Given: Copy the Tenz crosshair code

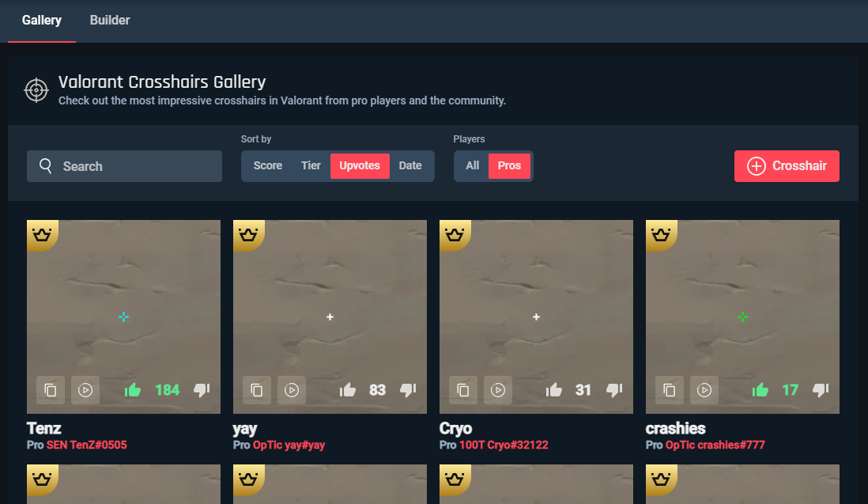Looking at the screenshot, I should (x=51, y=390).
